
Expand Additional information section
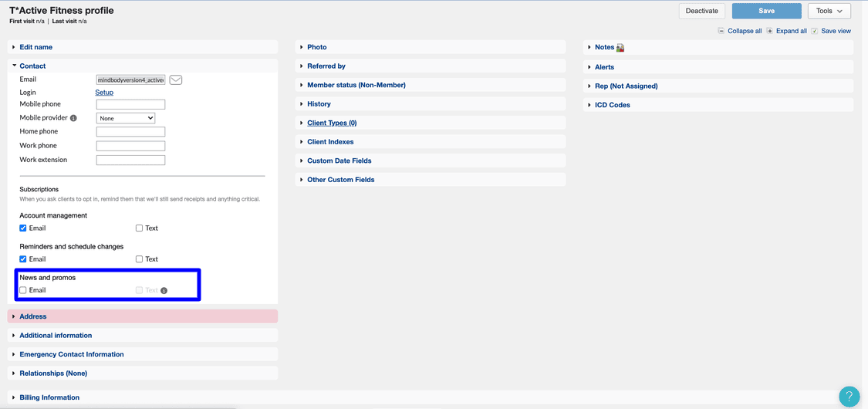143,336
